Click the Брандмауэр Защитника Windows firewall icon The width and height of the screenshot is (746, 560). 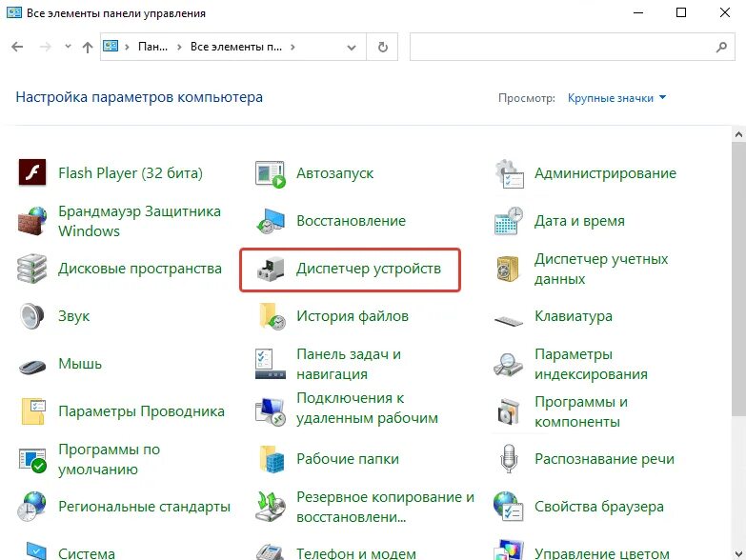[32, 221]
